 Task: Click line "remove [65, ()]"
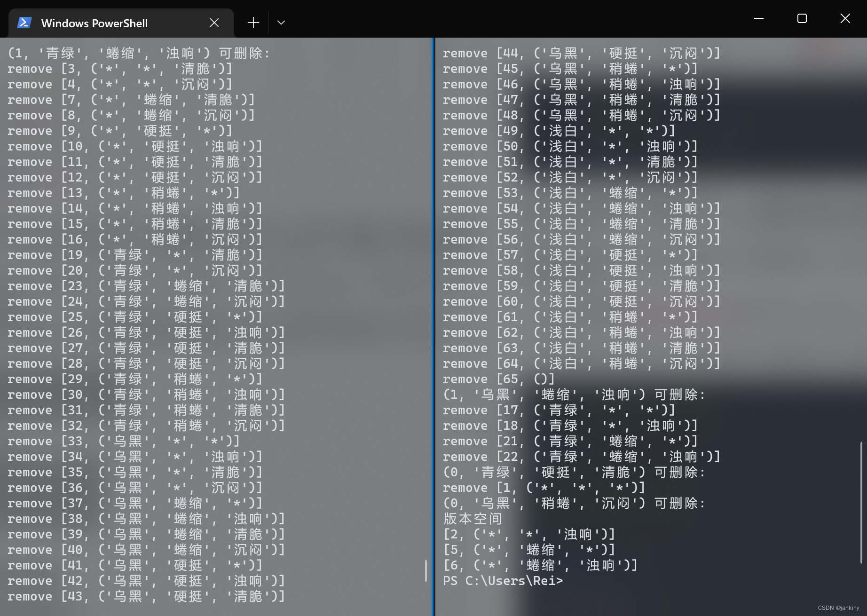click(499, 379)
